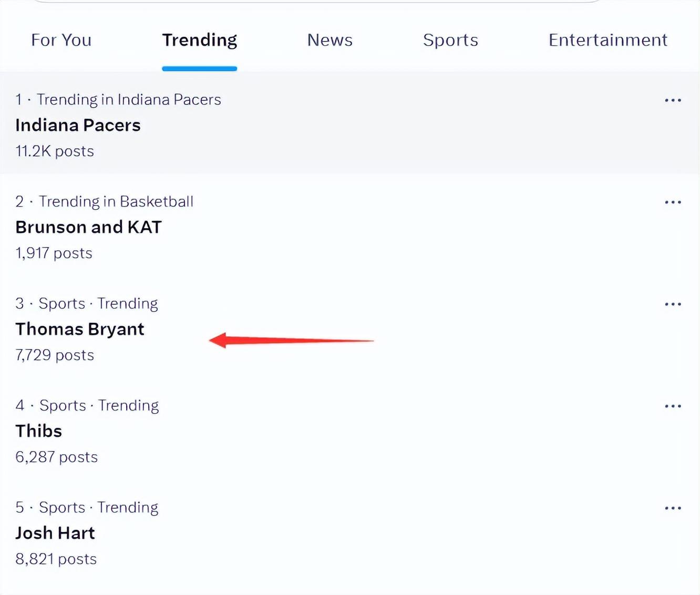Click the Trending in Basketball label
The image size is (700, 595).
[116, 201]
